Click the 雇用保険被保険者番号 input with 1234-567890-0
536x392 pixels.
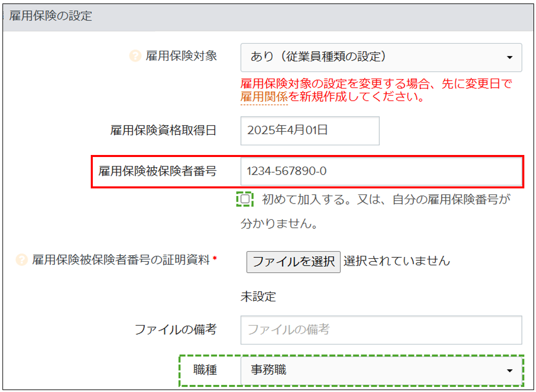click(380, 172)
